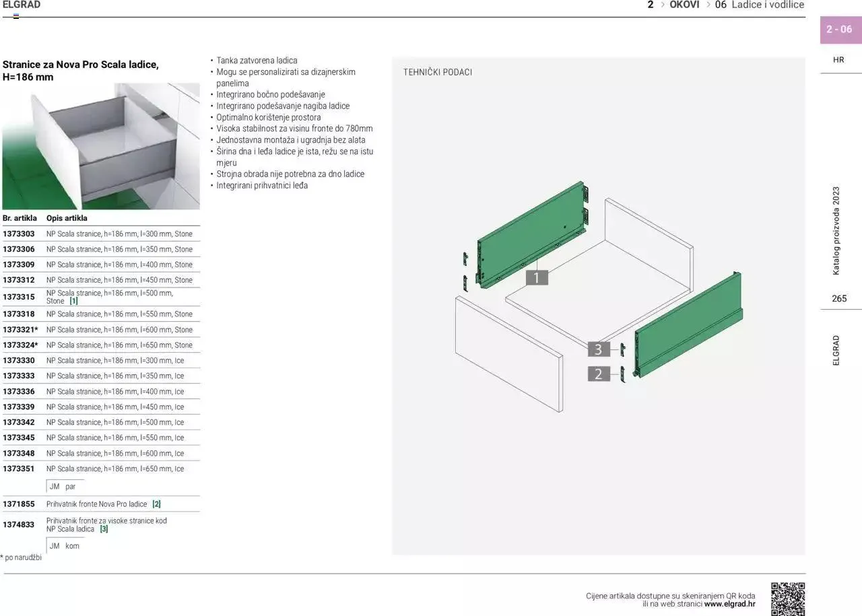862x616 pixels.
Task: Select the 06 Ladice i vodilice breadcrumb
Action: coord(759,5)
